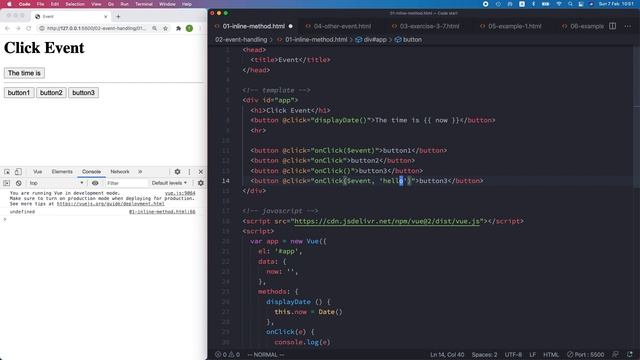Viewport: 640px width, 360px height.
Task: Click button3 on the web page
Action: pos(83,93)
